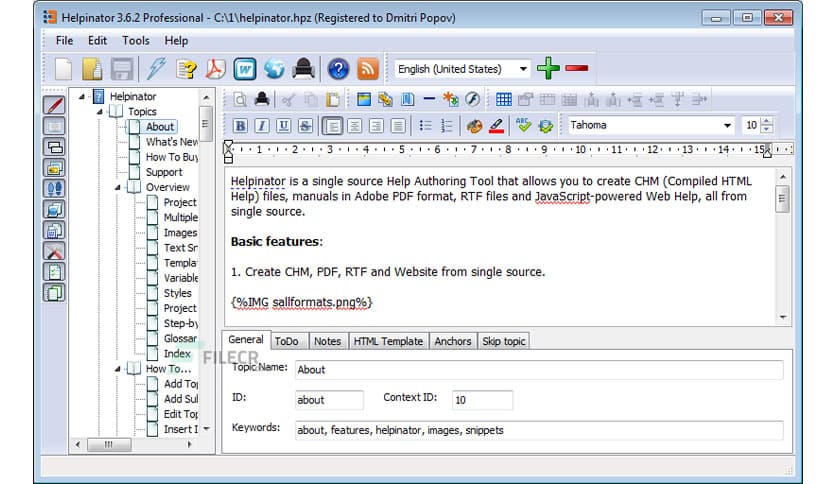Open a project with the folder icon

pyautogui.click(x=92, y=69)
